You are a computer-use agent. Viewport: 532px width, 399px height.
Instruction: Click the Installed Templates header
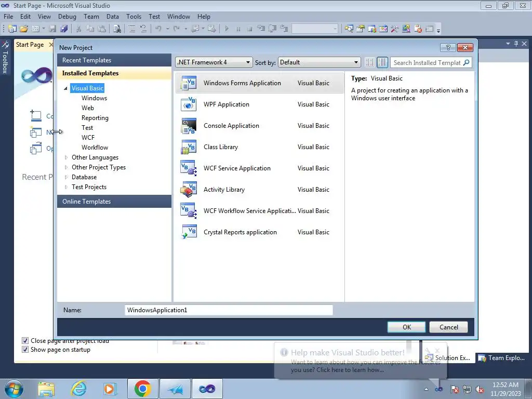click(x=114, y=73)
